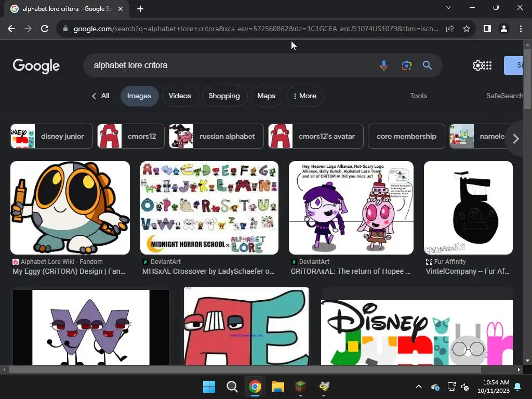
Task: Open Chrome profile avatar menu
Action: point(504,29)
